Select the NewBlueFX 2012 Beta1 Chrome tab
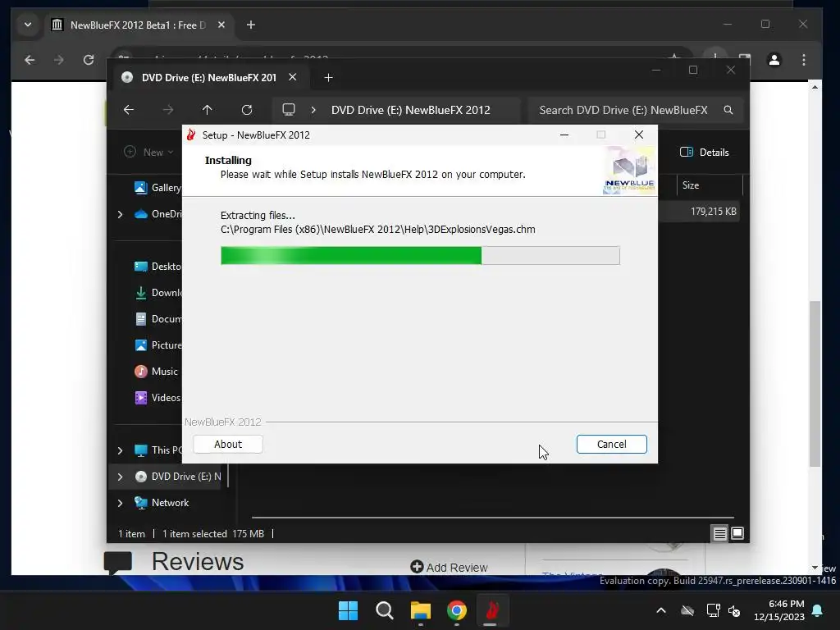Viewport: 840px width, 630px height. tap(138, 25)
